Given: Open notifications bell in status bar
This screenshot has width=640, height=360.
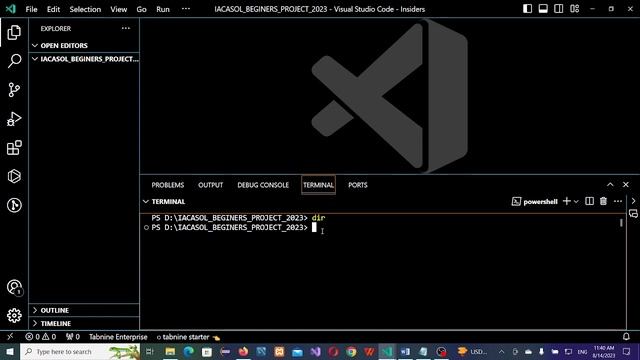Looking at the screenshot, I should (x=626, y=337).
